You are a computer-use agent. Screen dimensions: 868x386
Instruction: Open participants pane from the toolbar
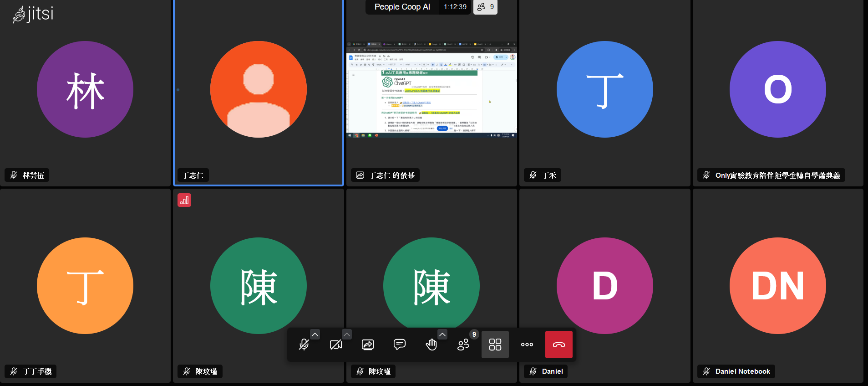coord(463,345)
